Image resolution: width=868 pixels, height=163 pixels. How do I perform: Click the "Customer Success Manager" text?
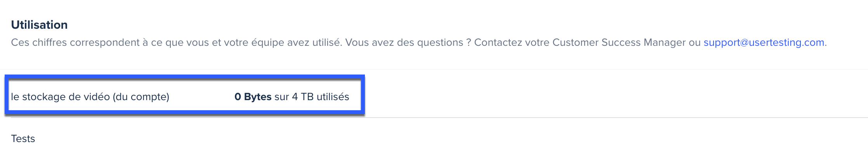click(619, 42)
